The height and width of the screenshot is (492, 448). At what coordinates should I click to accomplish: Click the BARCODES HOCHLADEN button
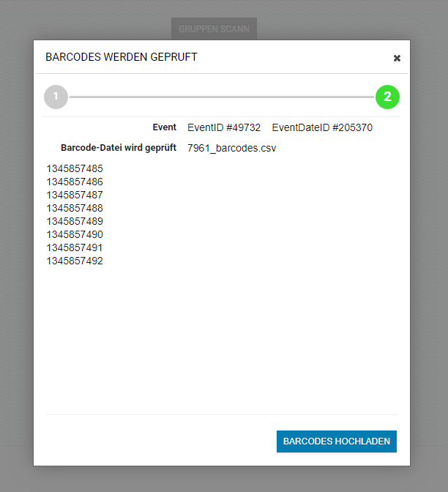tap(336, 441)
